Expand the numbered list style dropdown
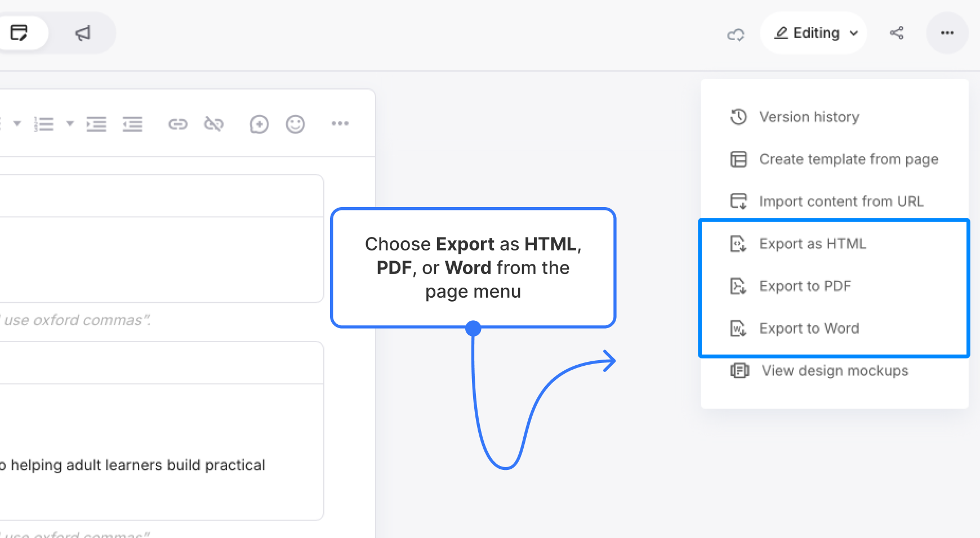980x538 pixels. 70,124
